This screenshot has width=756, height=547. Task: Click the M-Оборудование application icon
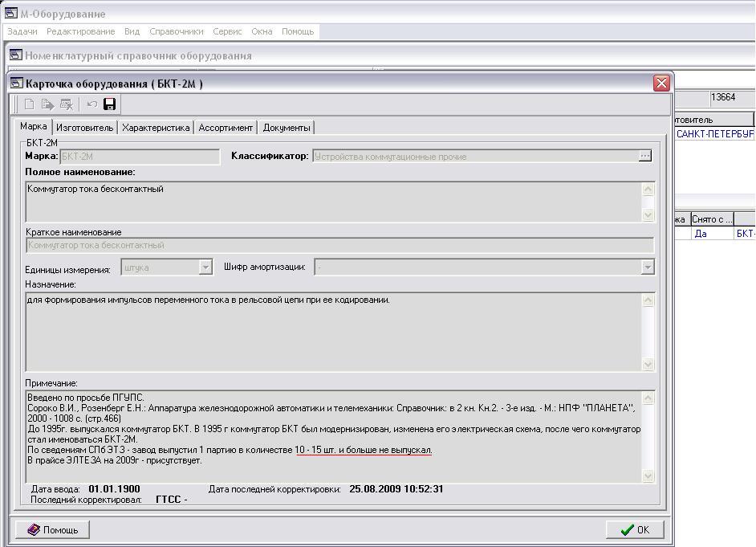point(10,14)
